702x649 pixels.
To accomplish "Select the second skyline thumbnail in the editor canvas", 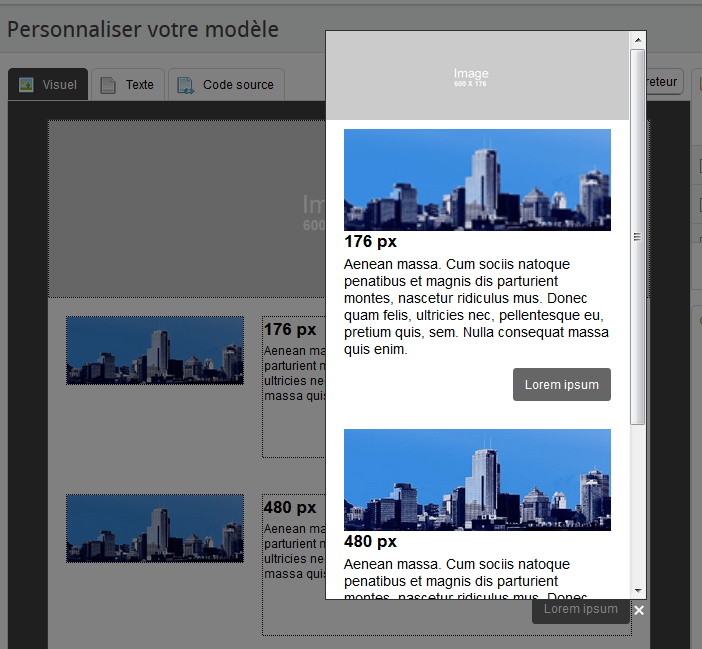I will pyautogui.click(x=155, y=528).
